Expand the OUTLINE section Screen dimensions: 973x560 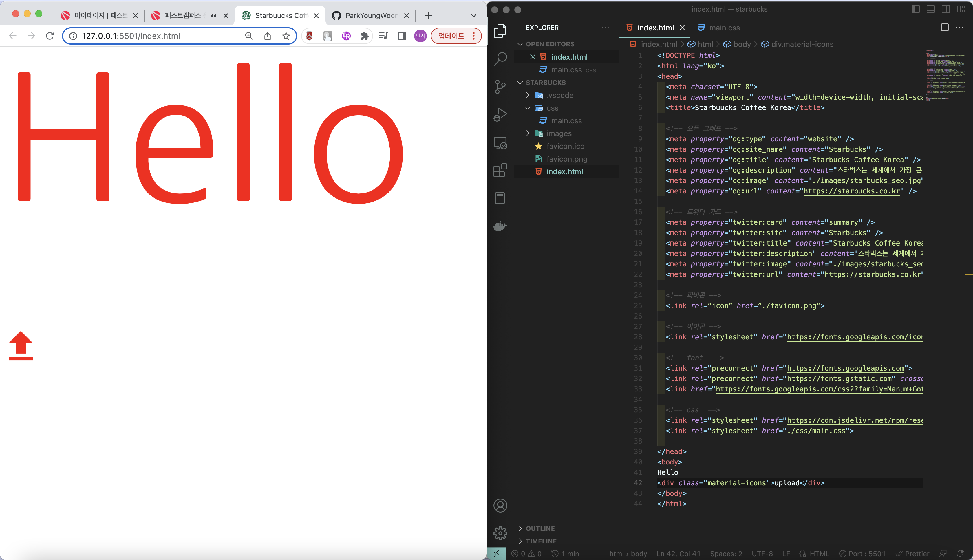pyautogui.click(x=540, y=528)
